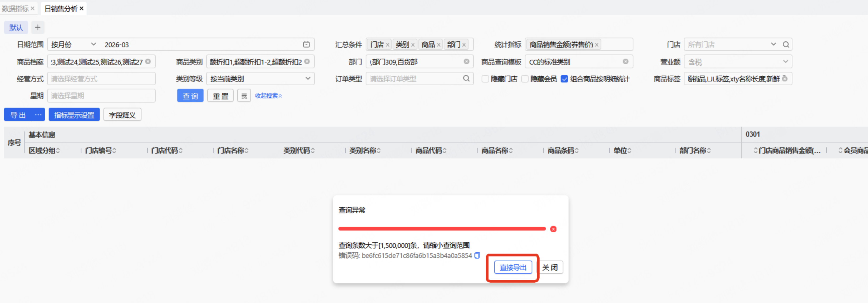Click the red error icon on progress bar
The height and width of the screenshot is (303, 868).
(553, 229)
